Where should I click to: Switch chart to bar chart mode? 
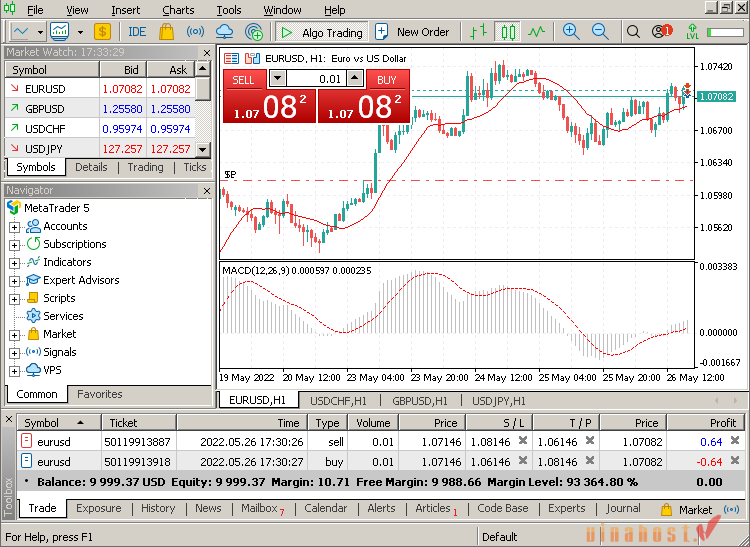tap(478, 32)
